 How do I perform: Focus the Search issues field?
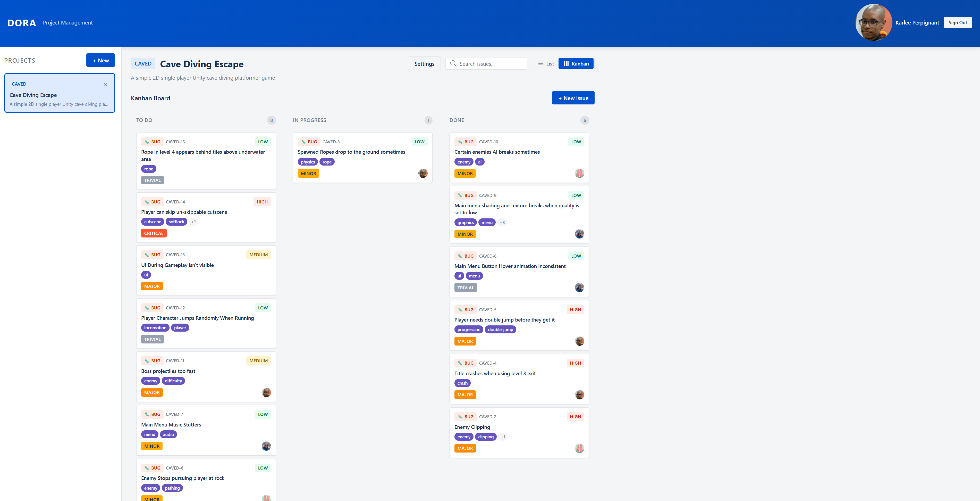pyautogui.click(x=486, y=64)
